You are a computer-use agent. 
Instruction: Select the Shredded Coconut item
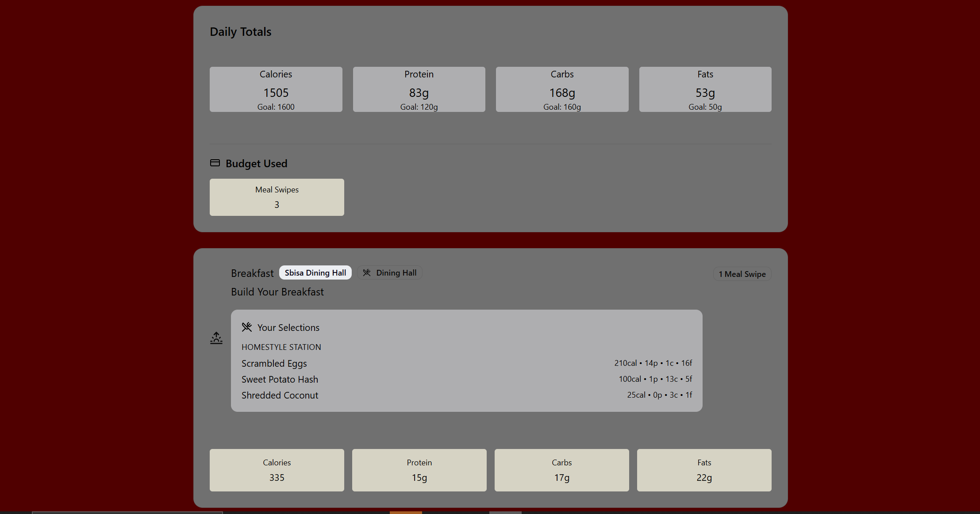280,395
